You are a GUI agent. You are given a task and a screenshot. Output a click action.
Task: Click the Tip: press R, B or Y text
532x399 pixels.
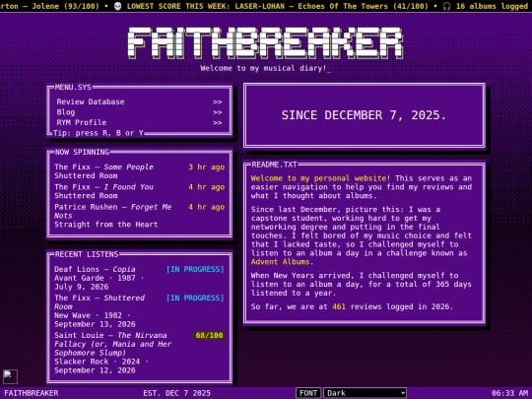click(99, 133)
